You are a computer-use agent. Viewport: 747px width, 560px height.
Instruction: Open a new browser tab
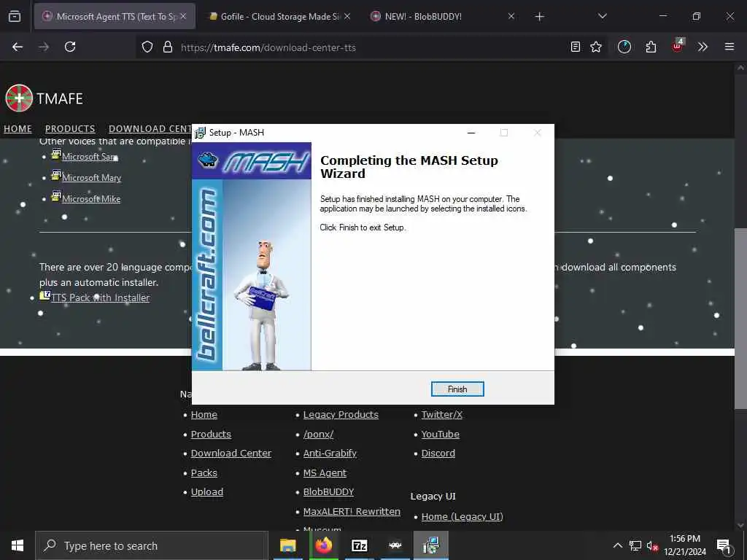click(539, 17)
